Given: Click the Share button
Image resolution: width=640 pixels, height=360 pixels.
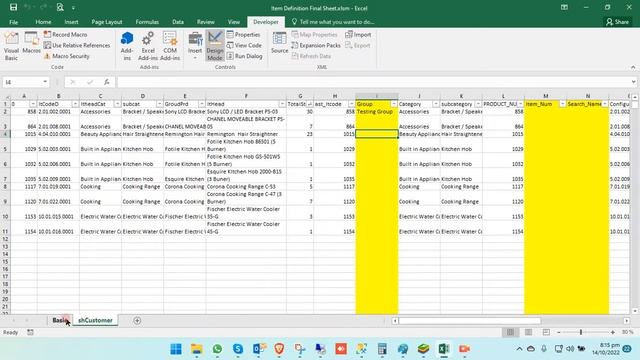Looking at the screenshot, I should (618, 22).
